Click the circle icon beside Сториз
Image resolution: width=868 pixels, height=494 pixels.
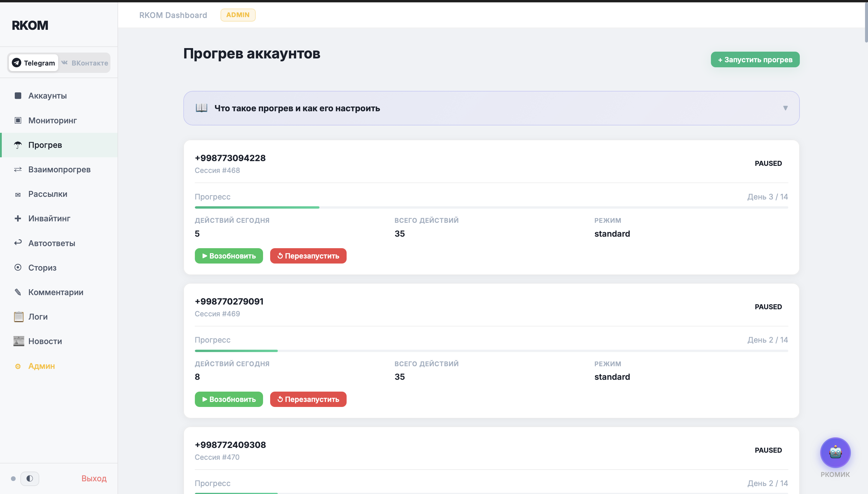pos(18,267)
